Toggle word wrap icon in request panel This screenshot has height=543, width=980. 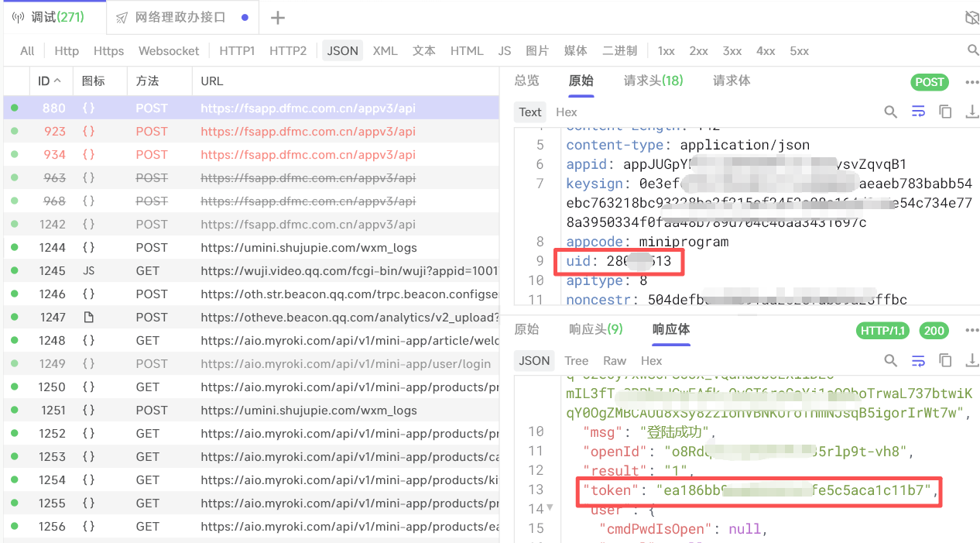(x=918, y=112)
